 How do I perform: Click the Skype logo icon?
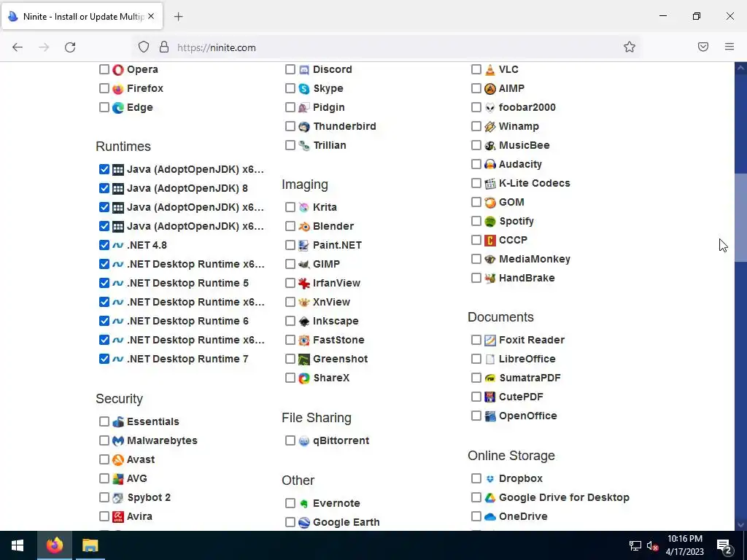pyautogui.click(x=304, y=88)
